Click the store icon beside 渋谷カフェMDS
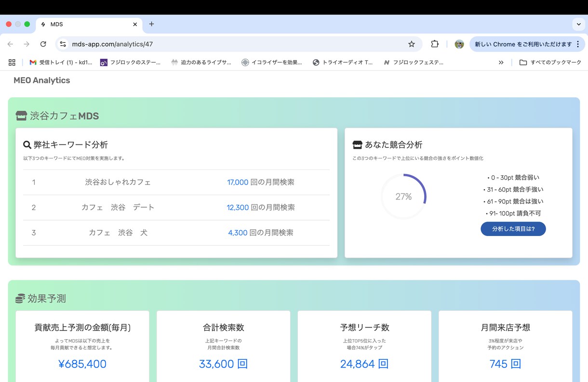The width and height of the screenshot is (588, 382). (x=21, y=116)
